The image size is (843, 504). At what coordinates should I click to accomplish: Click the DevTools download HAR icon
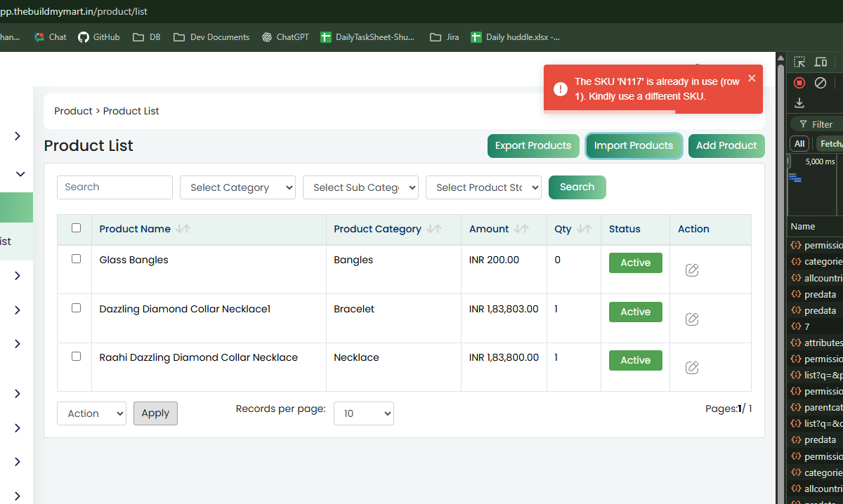(x=799, y=103)
